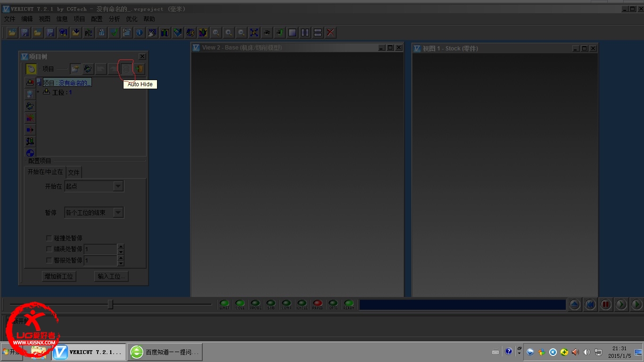Select tree item 项目 : 没有命名的_
Screen dimensions: 644x362
[67, 82]
